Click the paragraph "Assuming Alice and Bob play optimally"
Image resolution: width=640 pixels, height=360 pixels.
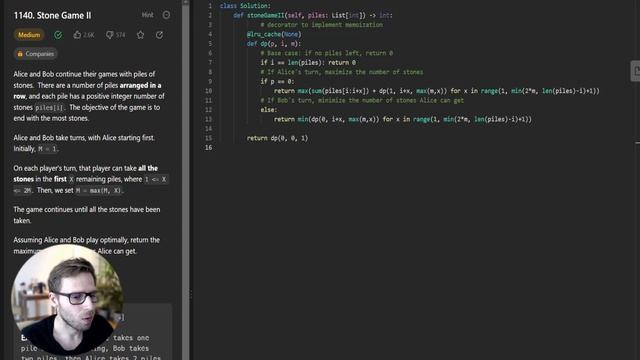[87, 245]
